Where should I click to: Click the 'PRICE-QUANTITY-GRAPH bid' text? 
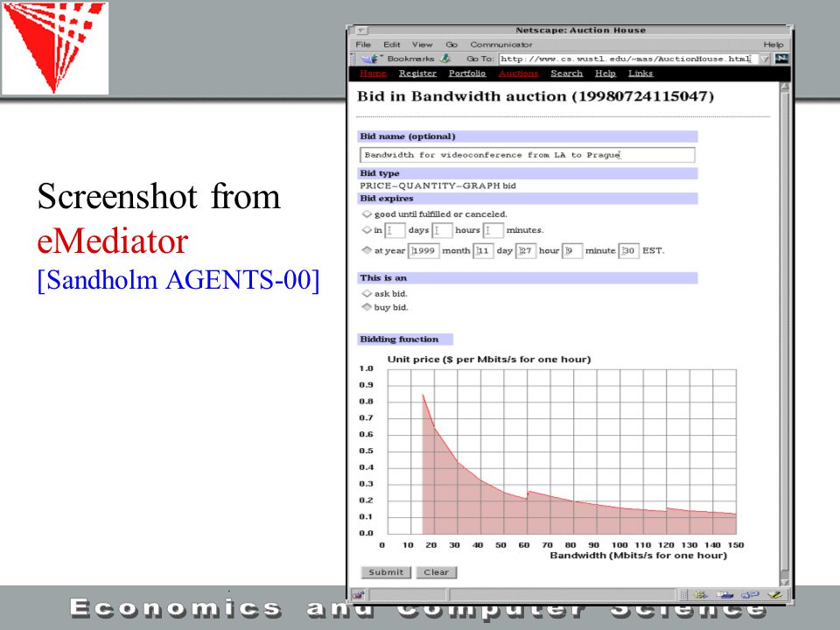click(x=437, y=185)
